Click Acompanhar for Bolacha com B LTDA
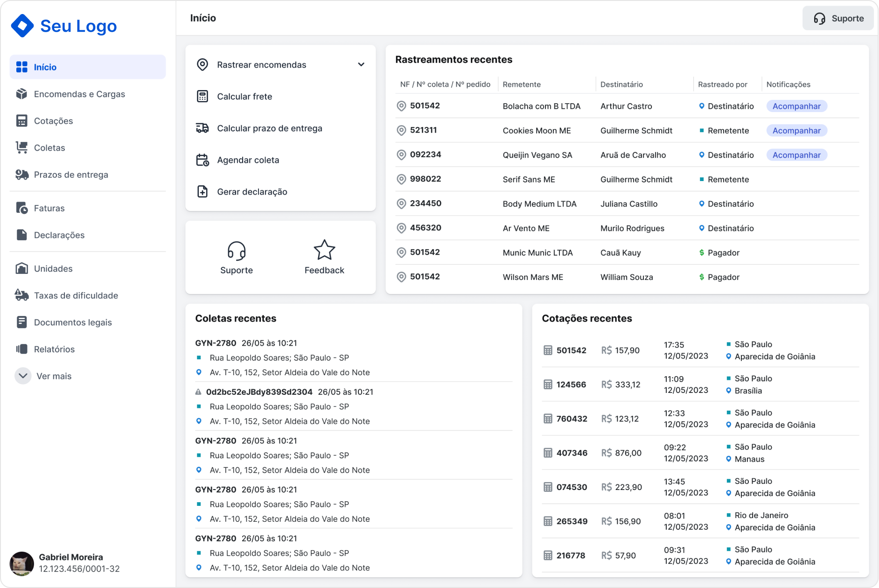 (x=796, y=106)
